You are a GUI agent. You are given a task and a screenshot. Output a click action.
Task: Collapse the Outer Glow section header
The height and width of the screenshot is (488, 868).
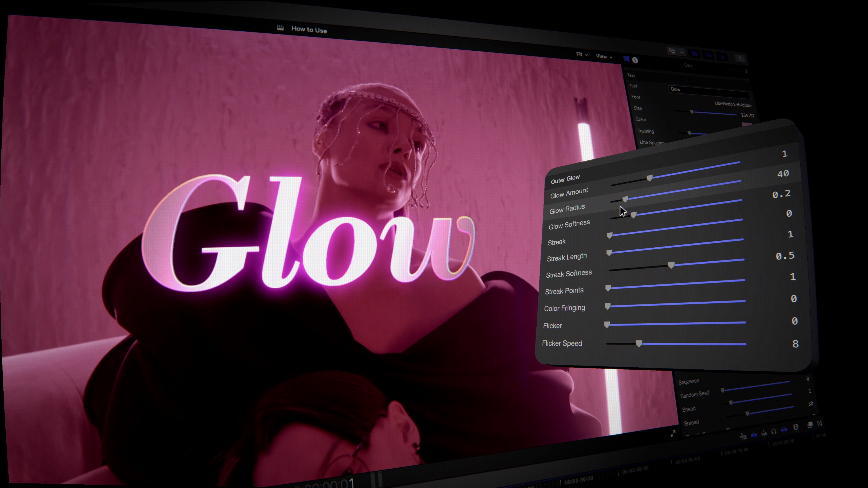pos(565,180)
